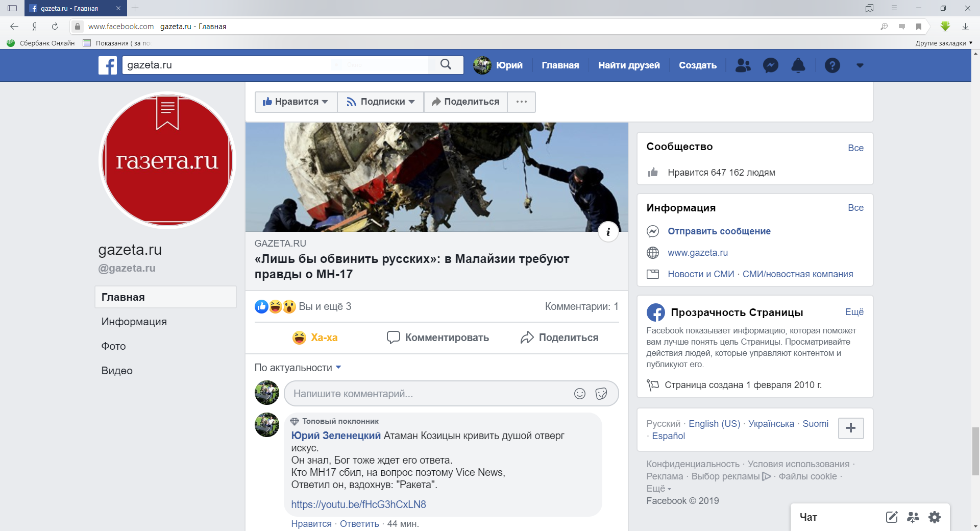The image size is (980, 531).
Task: Open Messenger icon in header
Action: coord(770,65)
